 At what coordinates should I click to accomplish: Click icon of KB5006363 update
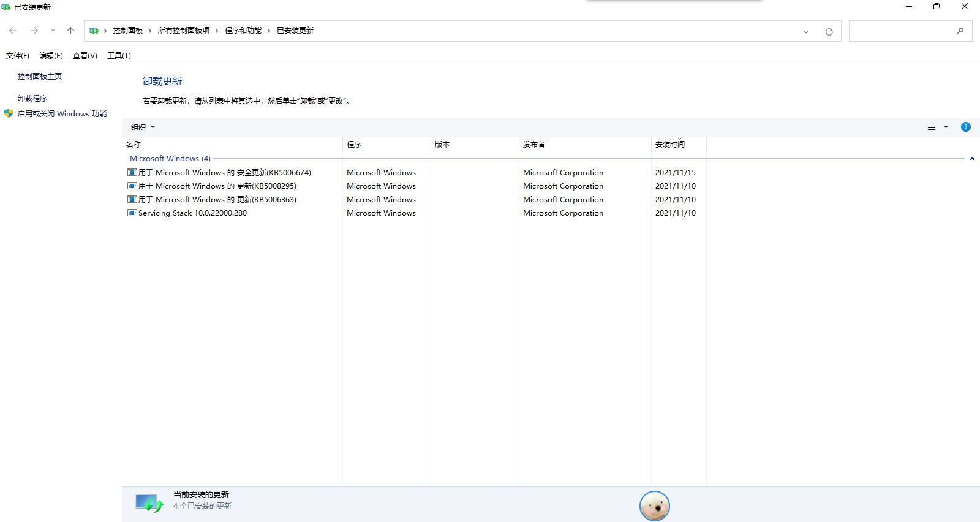click(132, 200)
